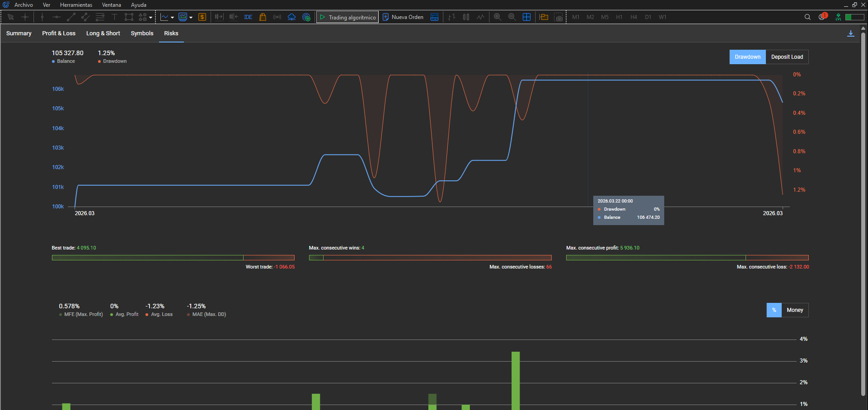Open the indicators monitor dropdown arrow
The width and height of the screenshot is (868, 410).
pyautogui.click(x=191, y=18)
